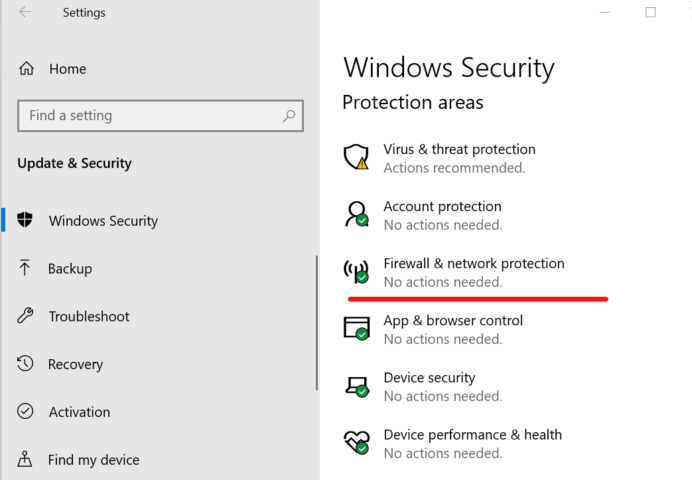Click the search magnifier icon
Viewport: 692px width, 480px height.
click(x=289, y=116)
